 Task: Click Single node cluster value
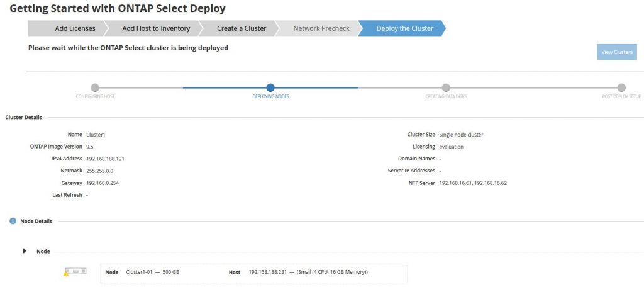click(x=461, y=135)
